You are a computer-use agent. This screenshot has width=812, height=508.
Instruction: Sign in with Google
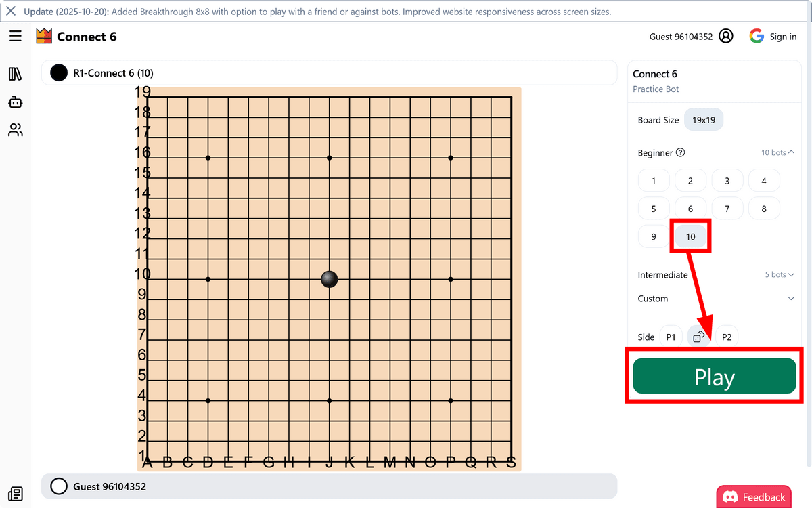(x=773, y=37)
